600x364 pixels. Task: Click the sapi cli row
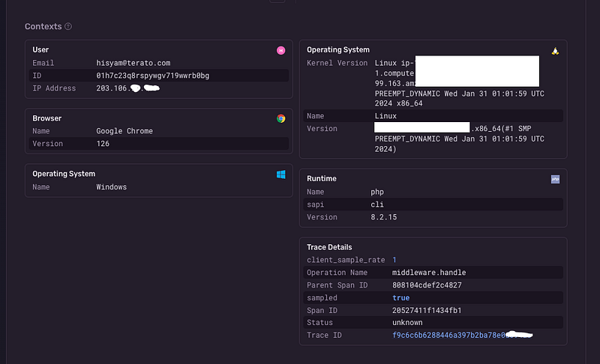[x=433, y=204]
